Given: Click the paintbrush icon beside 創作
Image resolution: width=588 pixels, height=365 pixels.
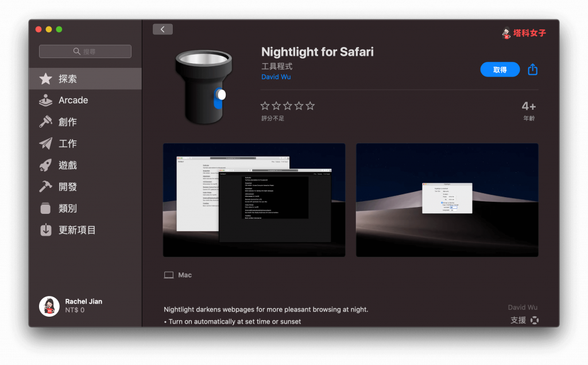Looking at the screenshot, I should (46, 122).
